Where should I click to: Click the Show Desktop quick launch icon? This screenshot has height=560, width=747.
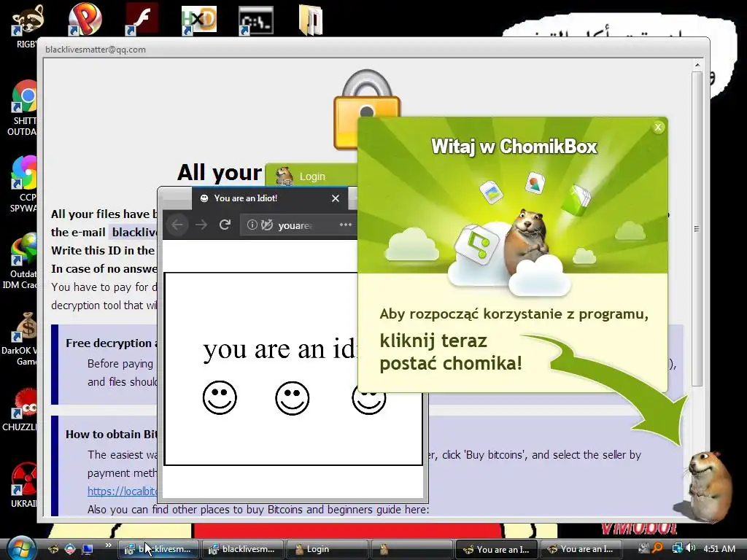coord(88,549)
